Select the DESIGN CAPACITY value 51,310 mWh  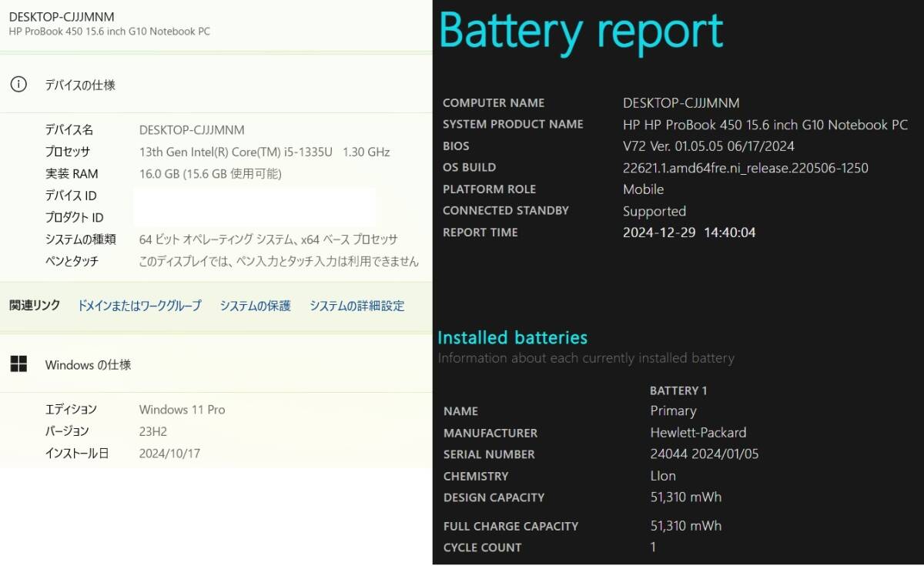point(686,497)
